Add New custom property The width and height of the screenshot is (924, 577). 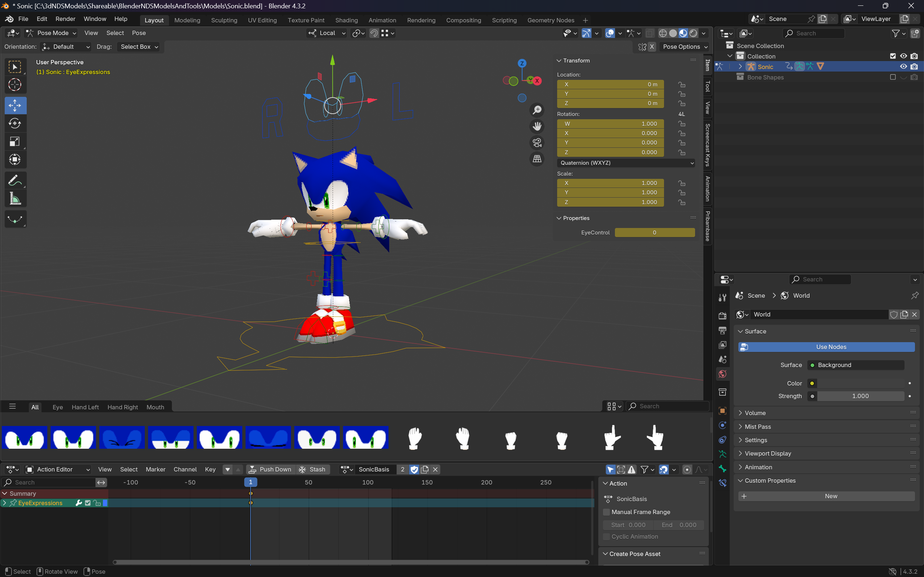click(x=826, y=496)
